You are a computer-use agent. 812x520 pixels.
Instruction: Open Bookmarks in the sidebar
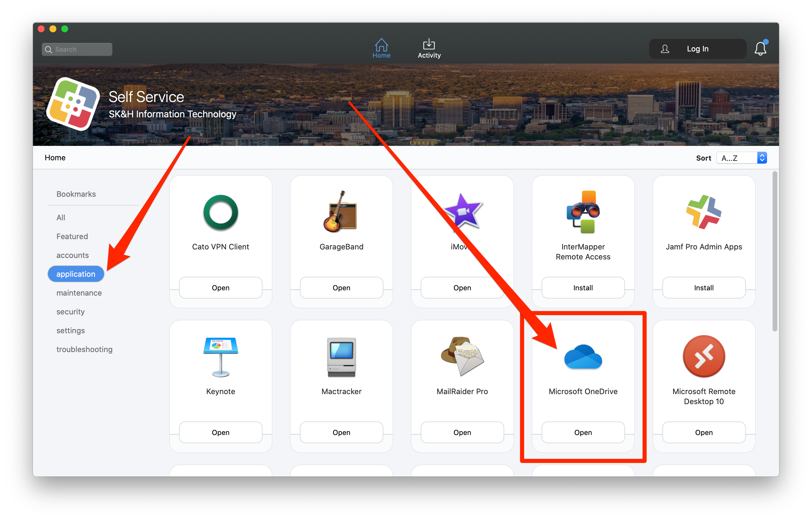pos(76,194)
